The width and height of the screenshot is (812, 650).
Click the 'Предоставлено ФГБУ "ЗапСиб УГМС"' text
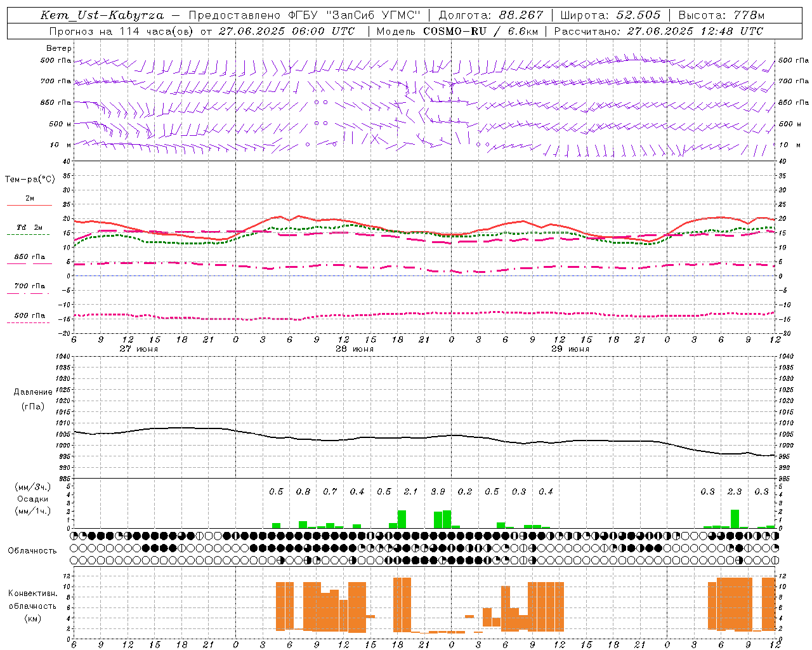tap(304, 15)
